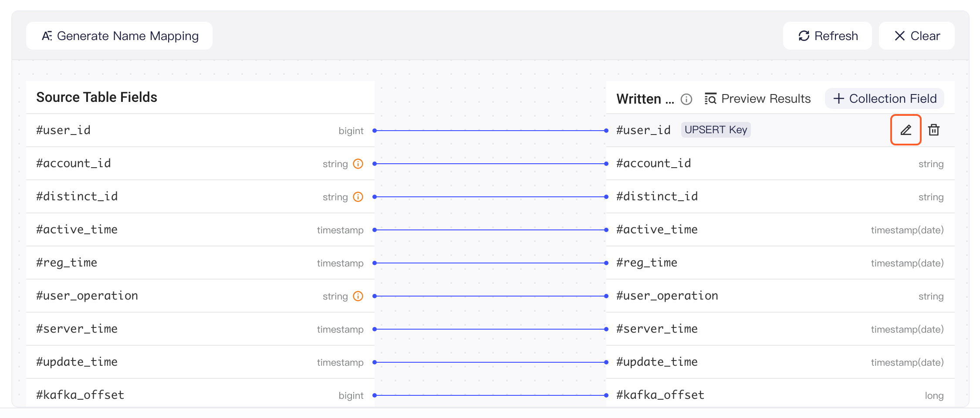Screen dimensions: 980x418
Task: Select source field #user_id
Action: [x=200, y=130]
